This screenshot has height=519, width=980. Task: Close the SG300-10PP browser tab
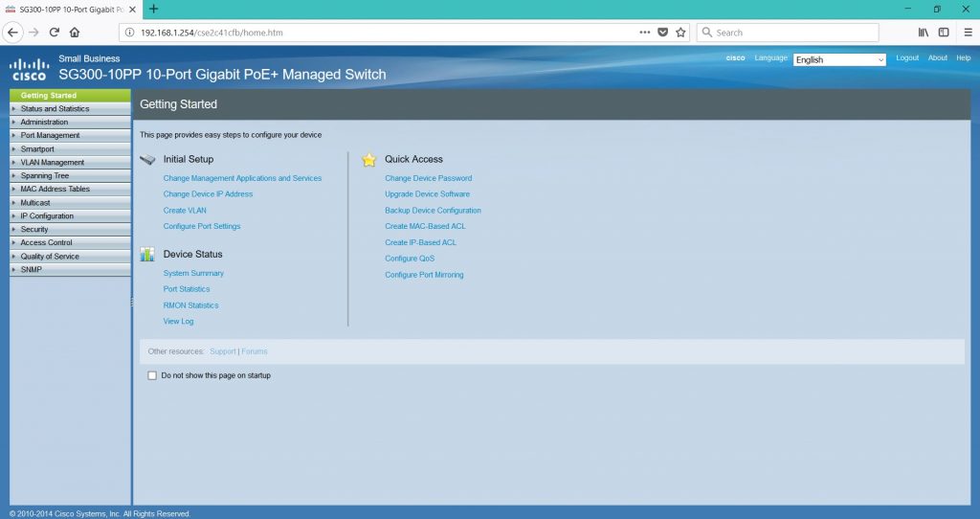coord(132,10)
